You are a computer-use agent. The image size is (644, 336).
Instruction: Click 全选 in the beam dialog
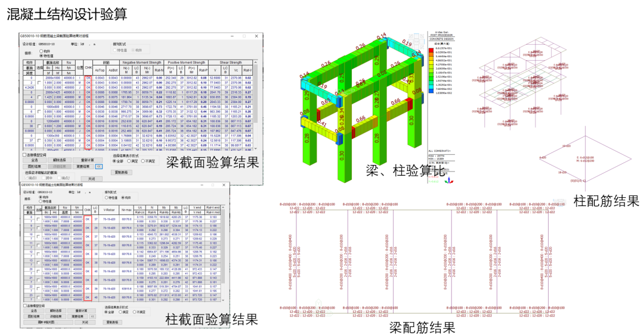coord(35,160)
